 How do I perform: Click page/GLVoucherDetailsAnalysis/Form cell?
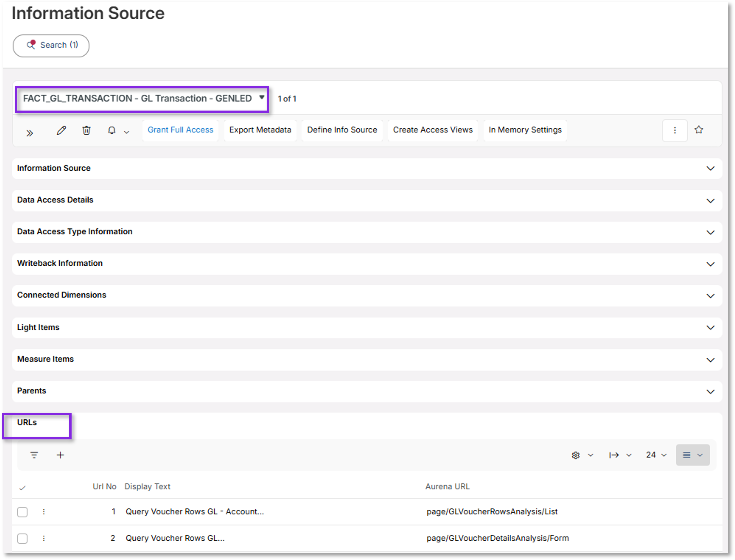pos(498,538)
